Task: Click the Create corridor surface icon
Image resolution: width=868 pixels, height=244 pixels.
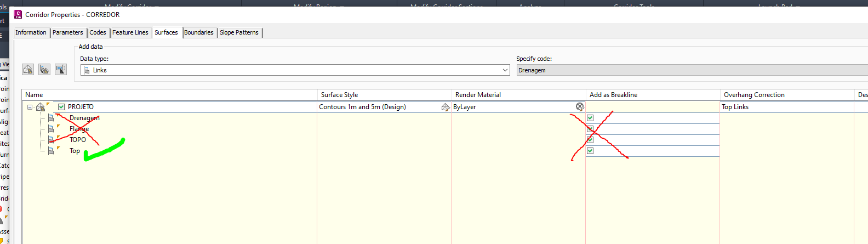Action: point(28,69)
